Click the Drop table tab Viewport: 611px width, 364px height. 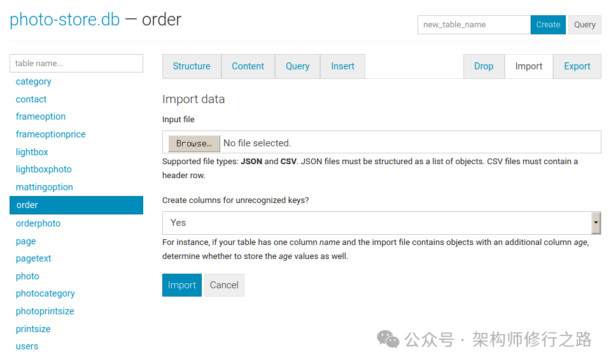(x=484, y=66)
